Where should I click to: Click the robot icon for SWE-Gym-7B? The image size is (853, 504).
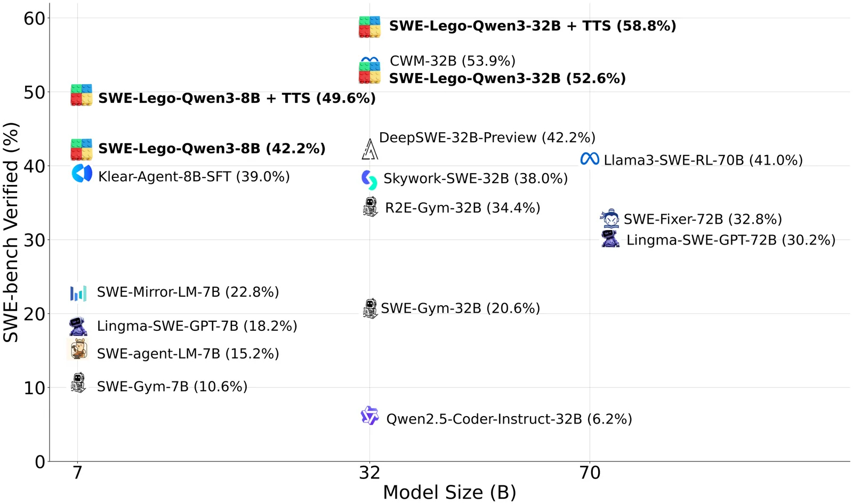click(x=78, y=383)
